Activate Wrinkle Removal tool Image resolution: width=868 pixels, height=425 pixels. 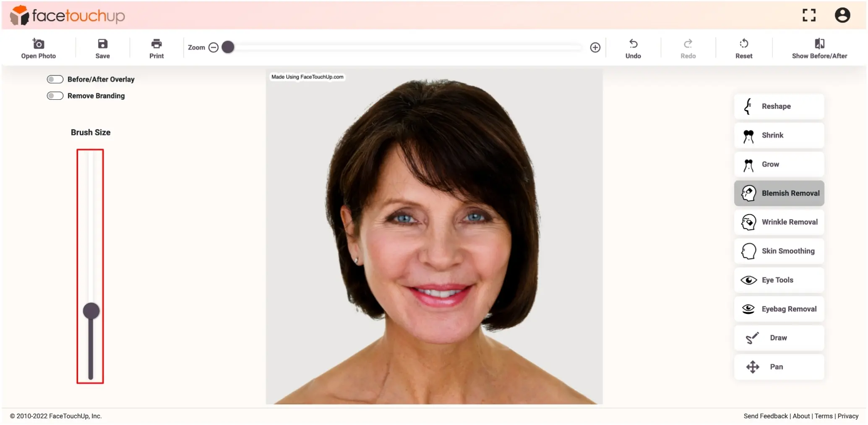[779, 222]
